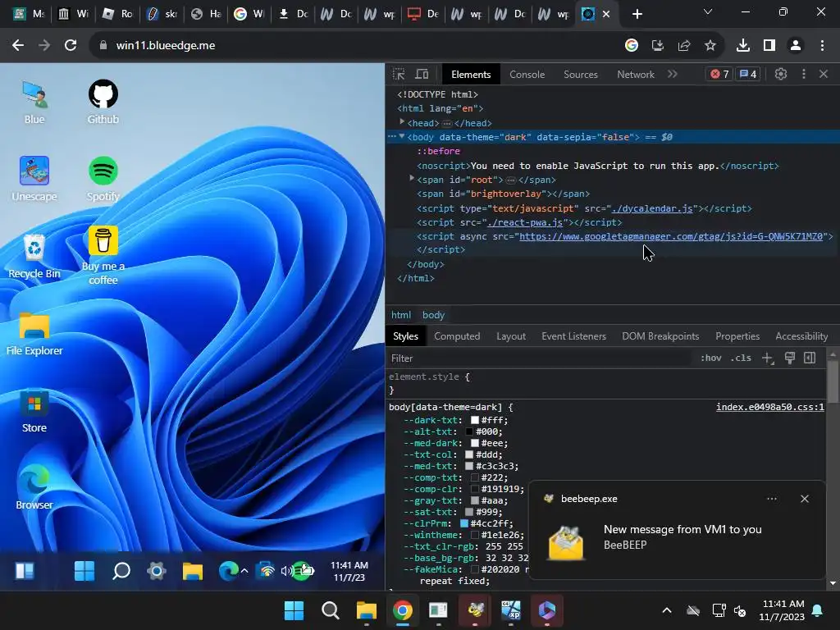
Task: Click the --clrPrm #4cc2ff color swatch
Action: point(464,523)
